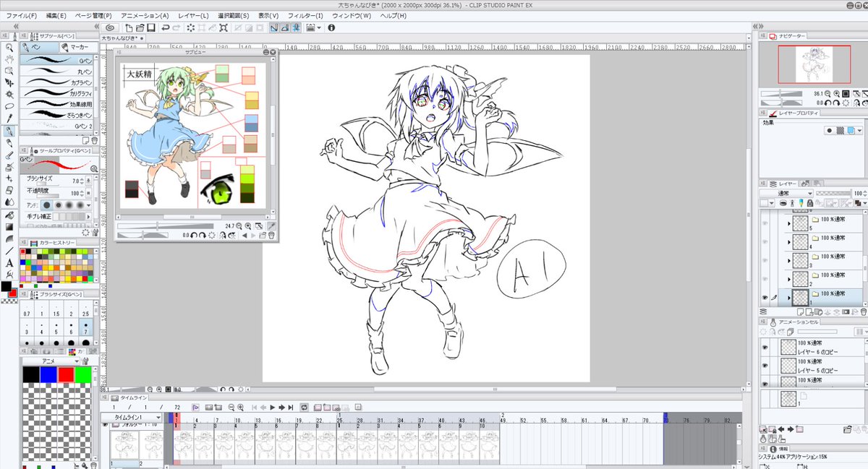Screen dimensions: 868x469
Task: Open タイムライン1 timeline dropdown
Action: 133,418
